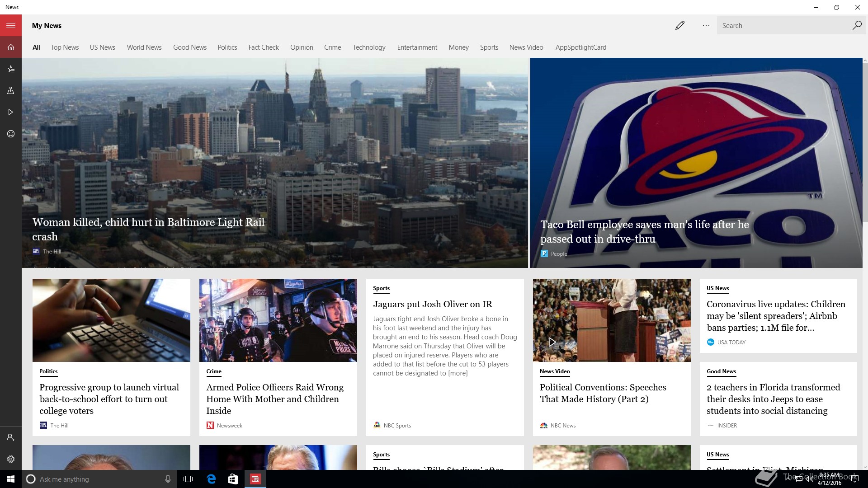This screenshot has width=868, height=488.
Task: Click News Video category label on card
Action: (x=555, y=371)
